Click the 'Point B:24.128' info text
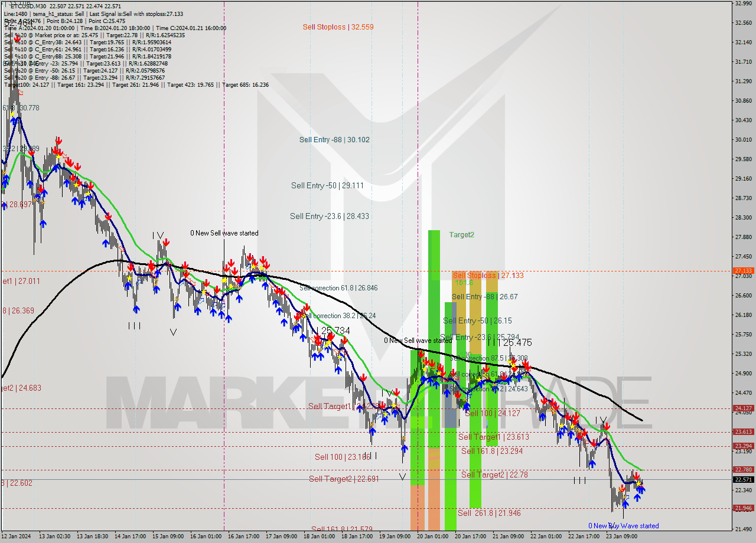The width and height of the screenshot is (756, 543). pyautogui.click(x=64, y=21)
